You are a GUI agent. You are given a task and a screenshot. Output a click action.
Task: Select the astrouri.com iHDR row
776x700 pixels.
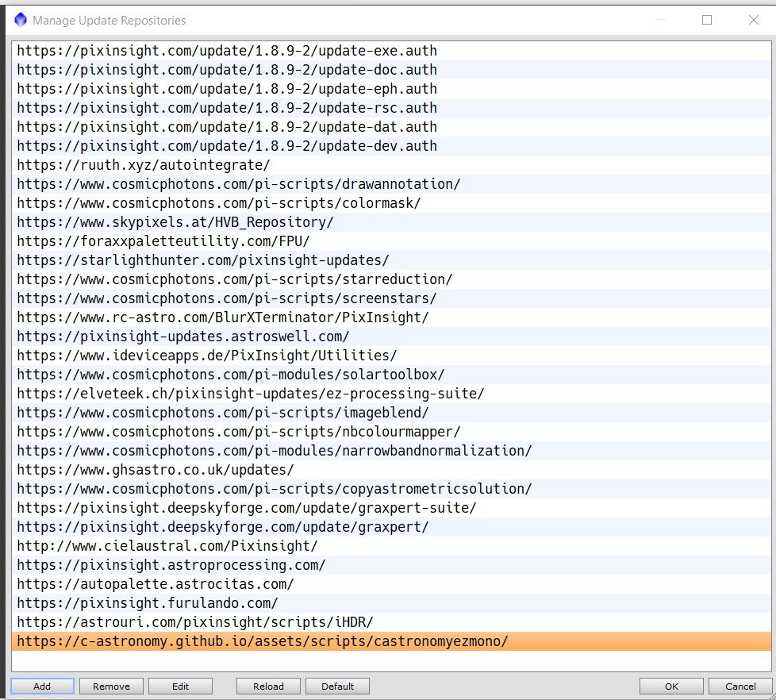[x=391, y=622]
